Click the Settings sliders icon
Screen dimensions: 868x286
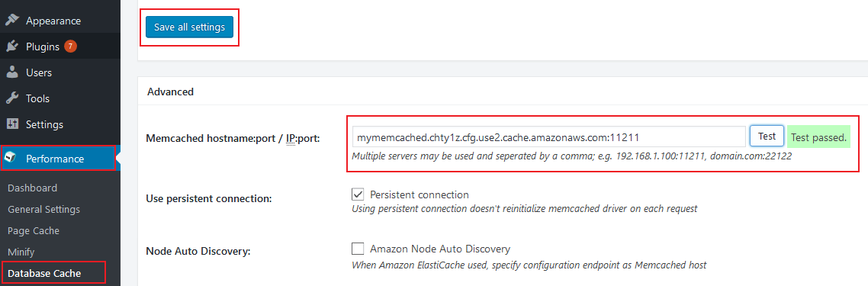click(x=12, y=124)
